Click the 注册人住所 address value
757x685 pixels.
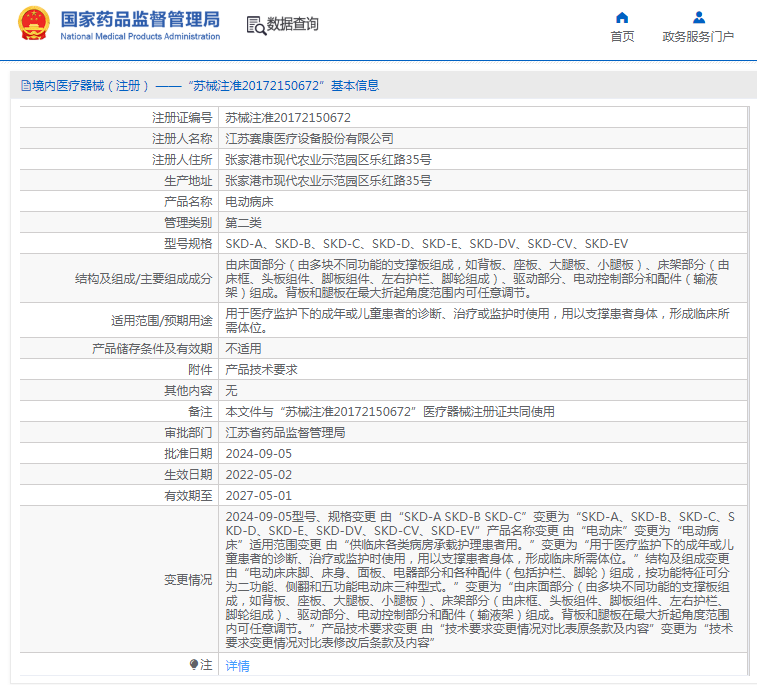pos(328,160)
